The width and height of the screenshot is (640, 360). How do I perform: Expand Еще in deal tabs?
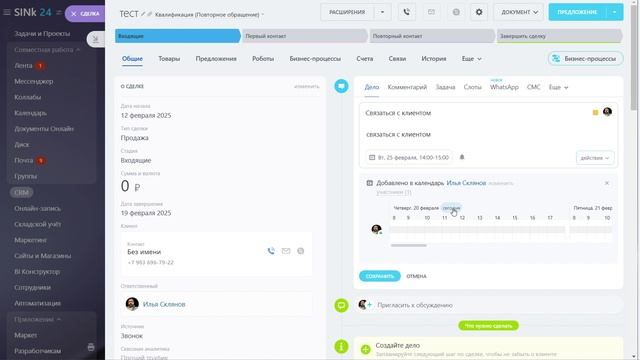coord(471,59)
